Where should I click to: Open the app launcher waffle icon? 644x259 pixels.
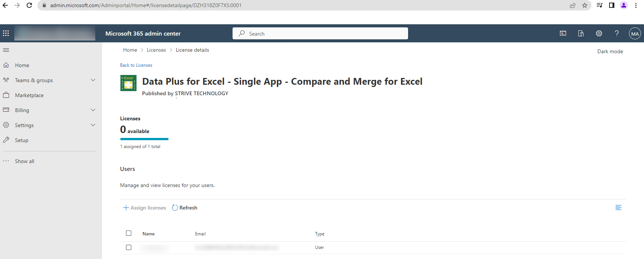[6, 33]
